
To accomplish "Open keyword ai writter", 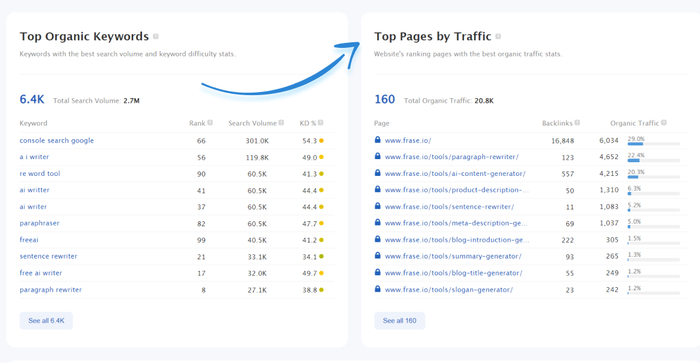I will click(x=34, y=190).
